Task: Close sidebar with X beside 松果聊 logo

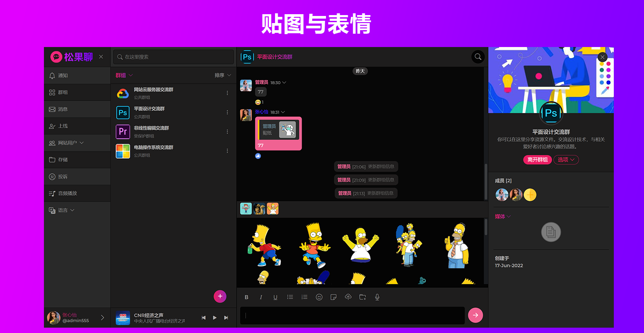Action: click(101, 57)
